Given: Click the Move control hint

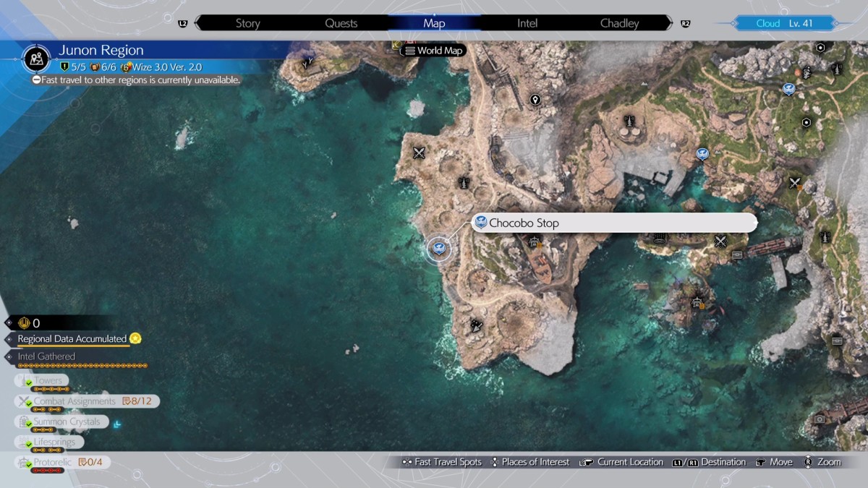Looking at the screenshot, I should tap(774, 462).
